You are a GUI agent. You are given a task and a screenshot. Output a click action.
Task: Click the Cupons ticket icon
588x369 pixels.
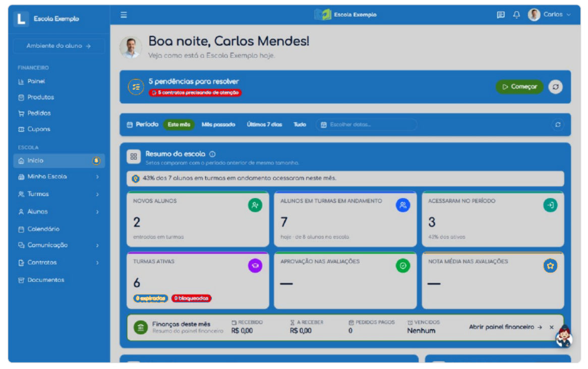tap(21, 129)
